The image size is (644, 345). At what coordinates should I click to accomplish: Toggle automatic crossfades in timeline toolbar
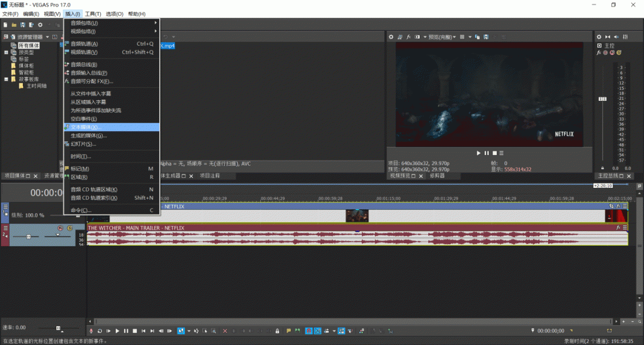[317, 331]
